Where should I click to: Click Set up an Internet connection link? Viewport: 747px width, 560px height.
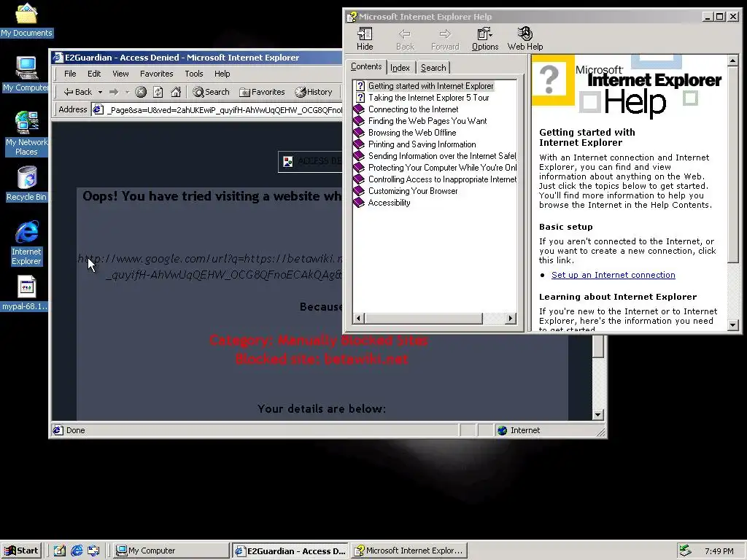pos(613,275)
